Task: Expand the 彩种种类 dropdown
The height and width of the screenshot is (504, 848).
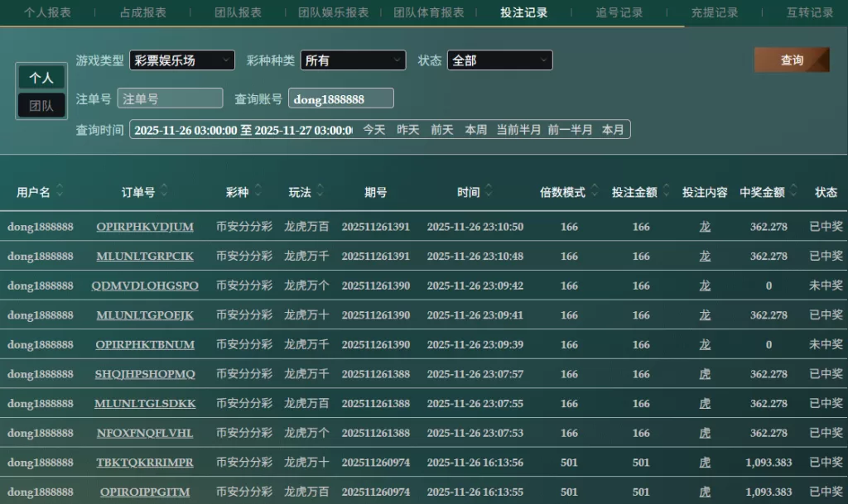Action: point(353,60)
